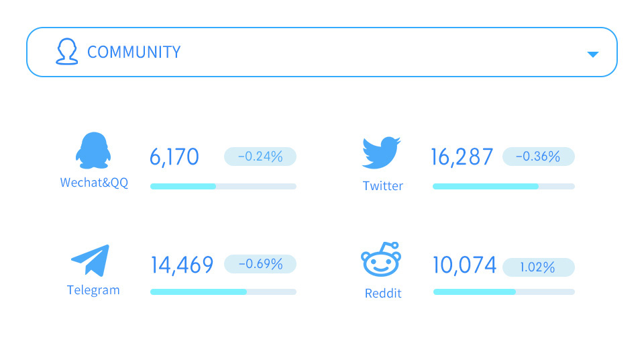Open the COMMUNITY selector box

click(321, 52)
